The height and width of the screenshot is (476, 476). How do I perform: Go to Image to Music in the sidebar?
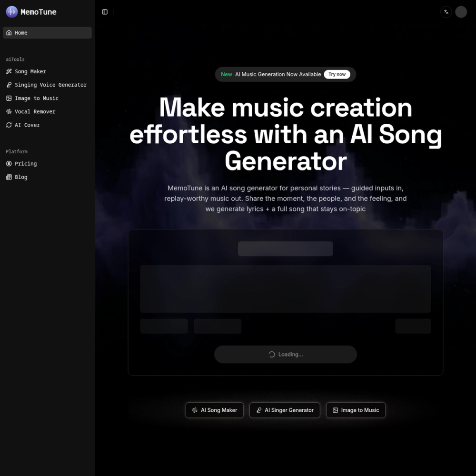pyautogui.click(x=47, y=98)
